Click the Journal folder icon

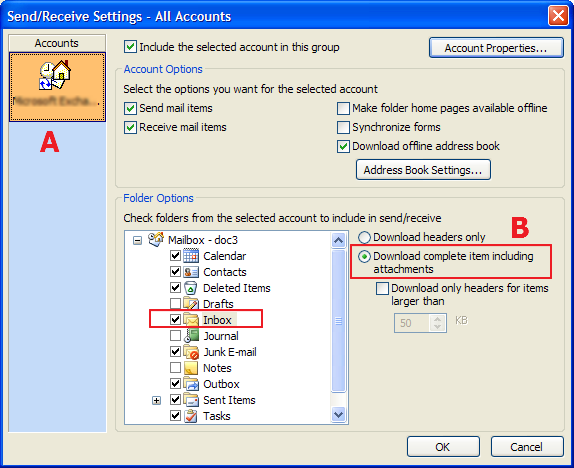pos(191,335)
